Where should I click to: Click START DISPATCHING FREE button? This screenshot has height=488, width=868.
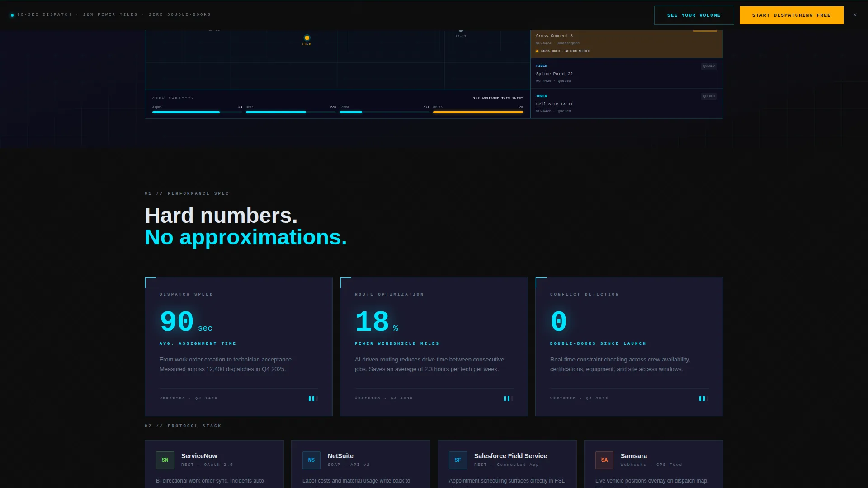coord(791,15)
